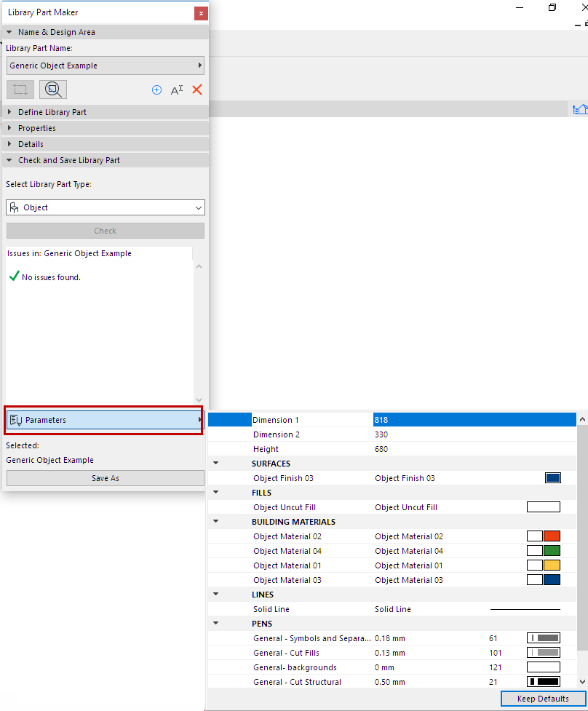Collapse the Check and Save Library Part section
This screenshot has width=588, height=711.
click(9, 159)
